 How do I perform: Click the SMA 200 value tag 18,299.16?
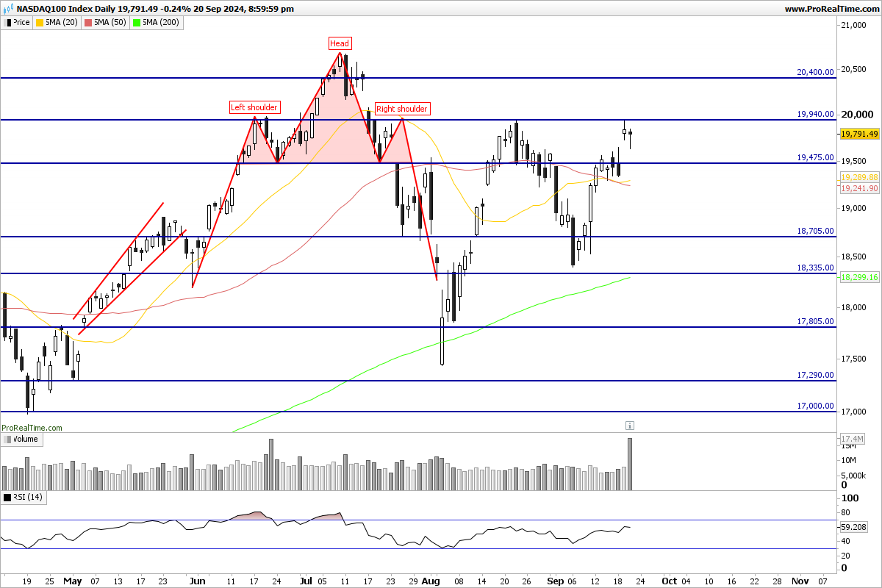[858, 278]
